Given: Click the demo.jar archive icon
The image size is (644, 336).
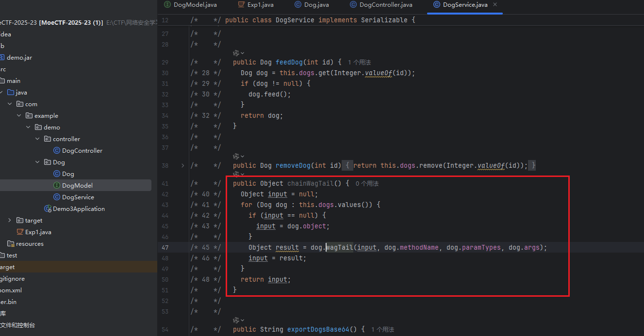Looking at the screenshot, I should pos(1,58).
